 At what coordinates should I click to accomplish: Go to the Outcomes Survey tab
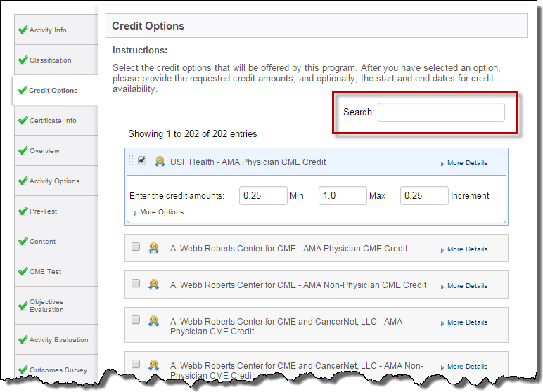[56, 370]
